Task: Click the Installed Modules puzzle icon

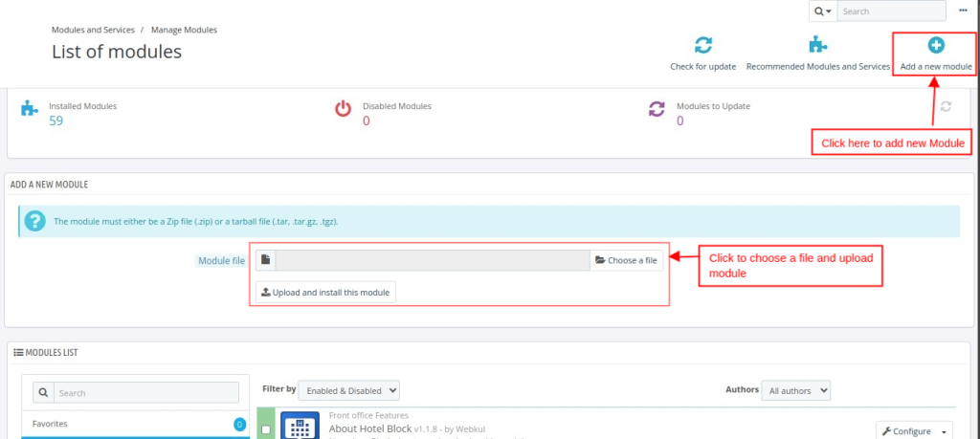Action: click(x=29, y=107)
